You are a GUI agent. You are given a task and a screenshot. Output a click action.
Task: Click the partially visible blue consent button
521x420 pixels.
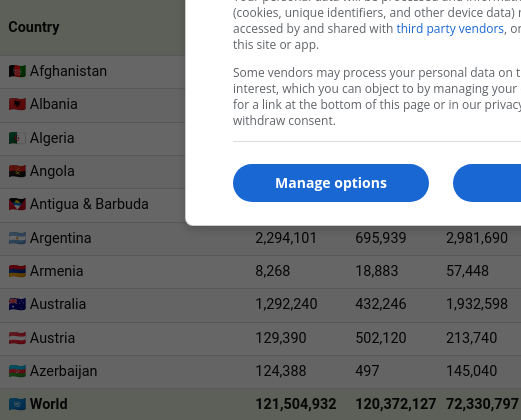coord(487,183)
